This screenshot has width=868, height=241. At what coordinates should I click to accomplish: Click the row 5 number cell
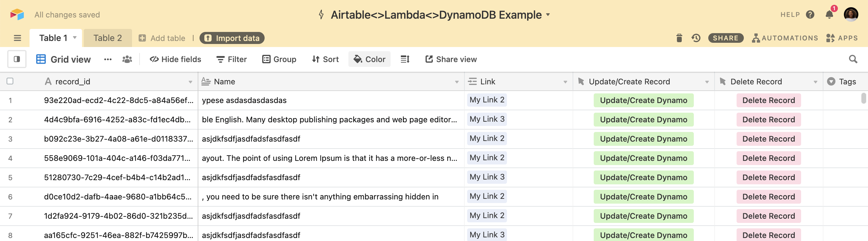11,177
